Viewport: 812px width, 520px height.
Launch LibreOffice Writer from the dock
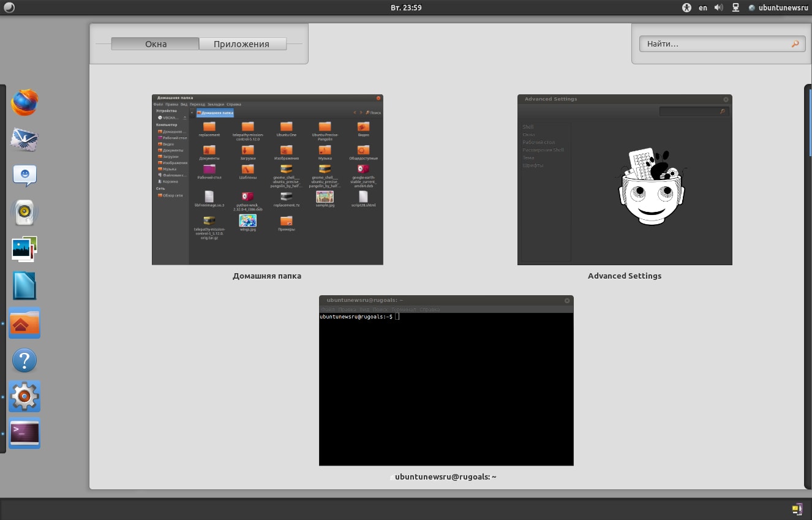[24, 286]
